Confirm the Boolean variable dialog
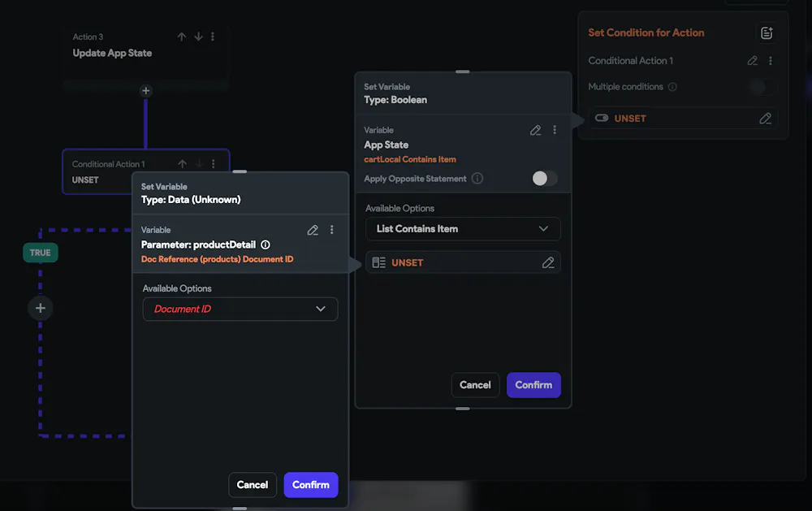812x511 pixels. [x=533, y=385]
